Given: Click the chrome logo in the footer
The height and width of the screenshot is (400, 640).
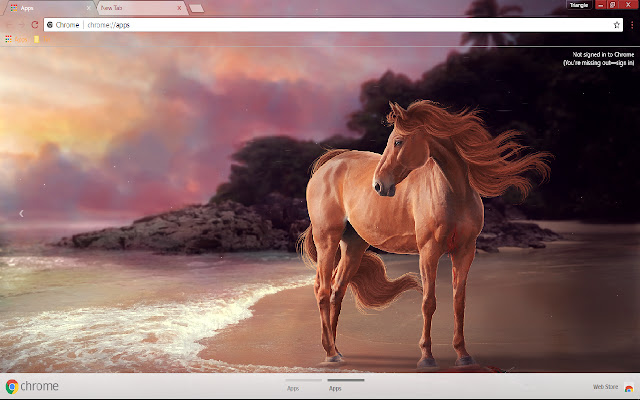Looking at the screenshot, I should click(32, 386).
